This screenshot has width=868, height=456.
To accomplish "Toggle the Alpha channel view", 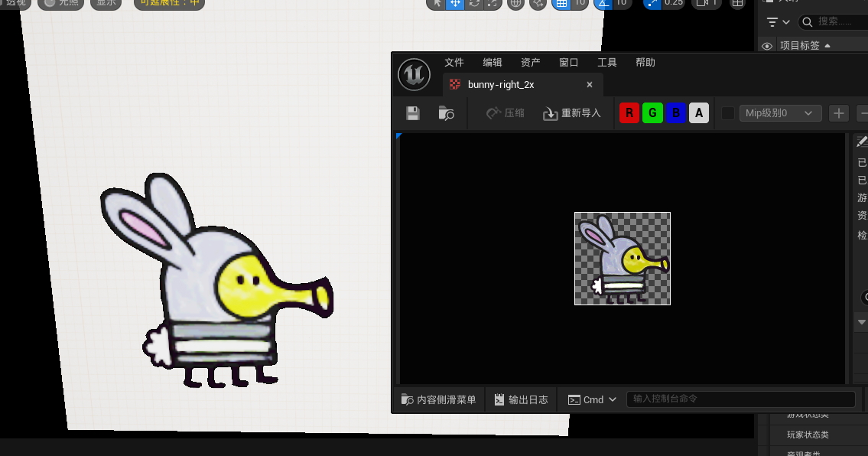I will (x=698, y=113).
